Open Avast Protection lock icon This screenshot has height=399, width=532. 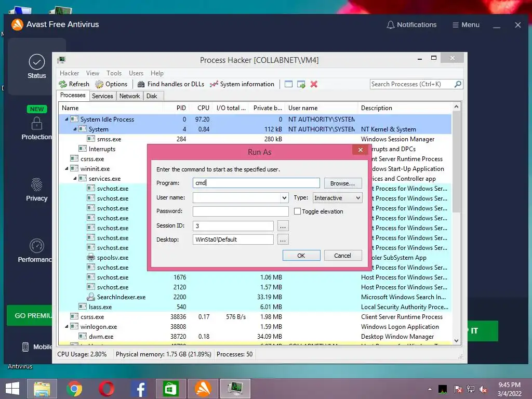click(x=37, y=124)
